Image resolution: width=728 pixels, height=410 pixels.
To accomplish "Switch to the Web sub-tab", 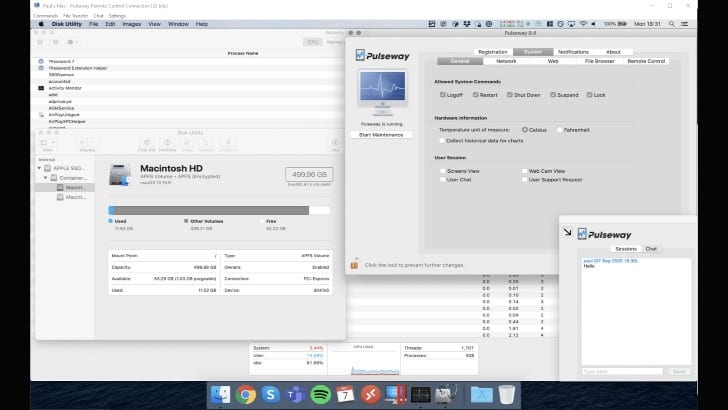I will [552, 61].
